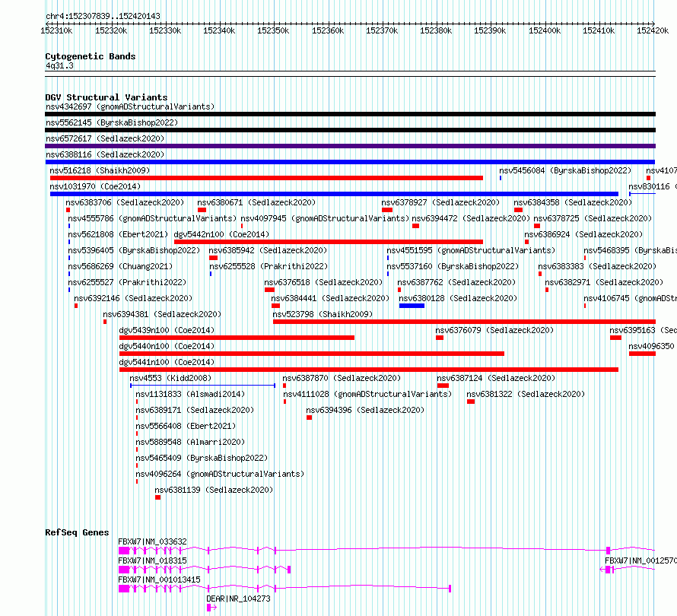Click the purple nsv6572617 Sedlazeck2020 bar

click(x=350, y=146)
